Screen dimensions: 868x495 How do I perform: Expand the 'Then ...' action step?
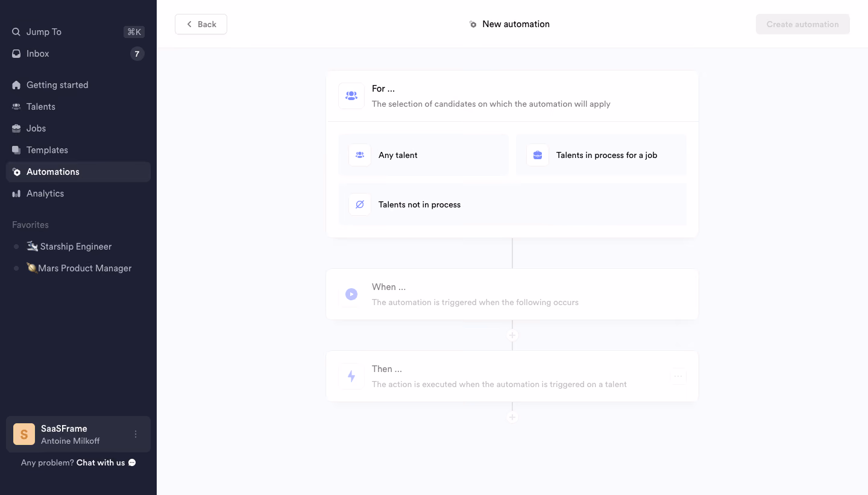pyautogui.click(x=512, y=376)
